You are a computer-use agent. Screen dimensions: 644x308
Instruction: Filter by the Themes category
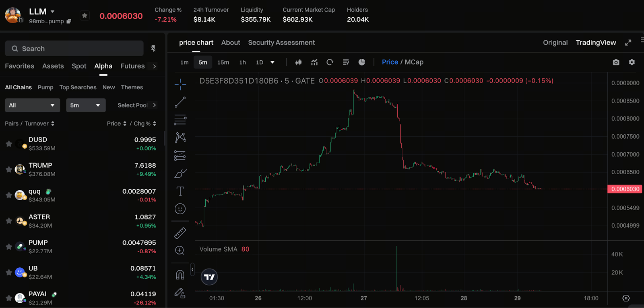pyautogui.click(x=132, y=87)
